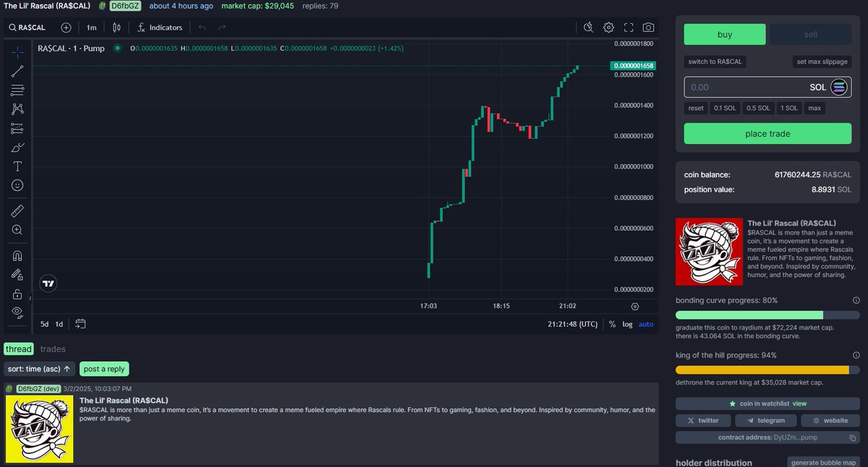Viewport: 868px width, 467px height.
Task: Select the text annotation tool
Action: pos(17,167)
